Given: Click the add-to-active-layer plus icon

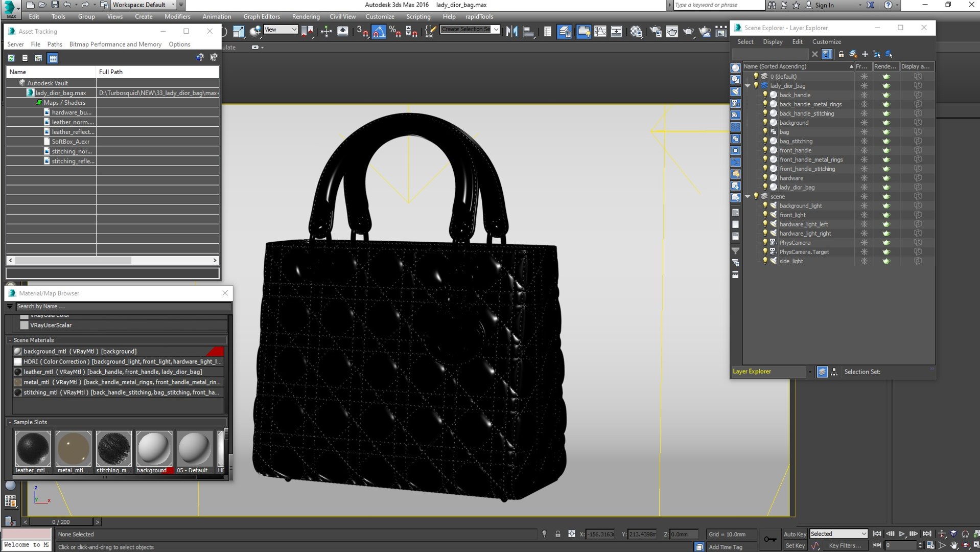Looking at the screenshot, I should click(865, 54).
